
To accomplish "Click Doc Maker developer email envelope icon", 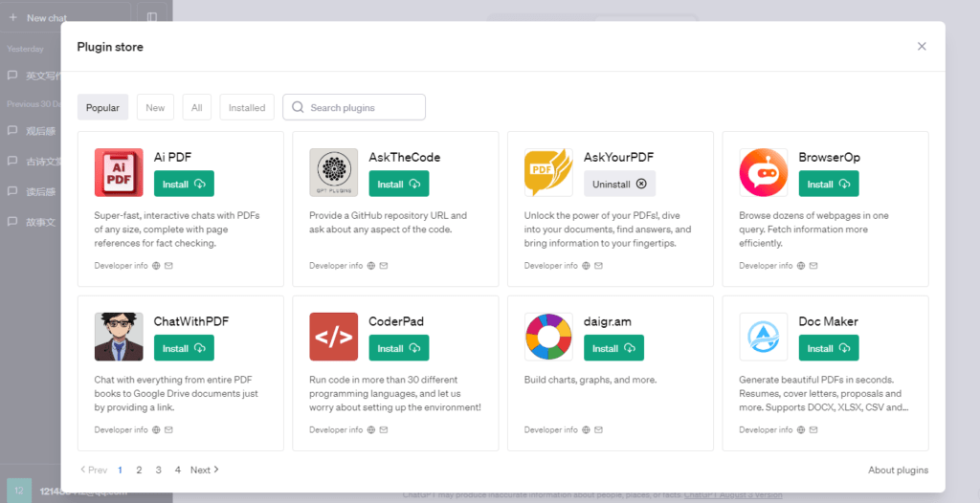I will (813, 430).
